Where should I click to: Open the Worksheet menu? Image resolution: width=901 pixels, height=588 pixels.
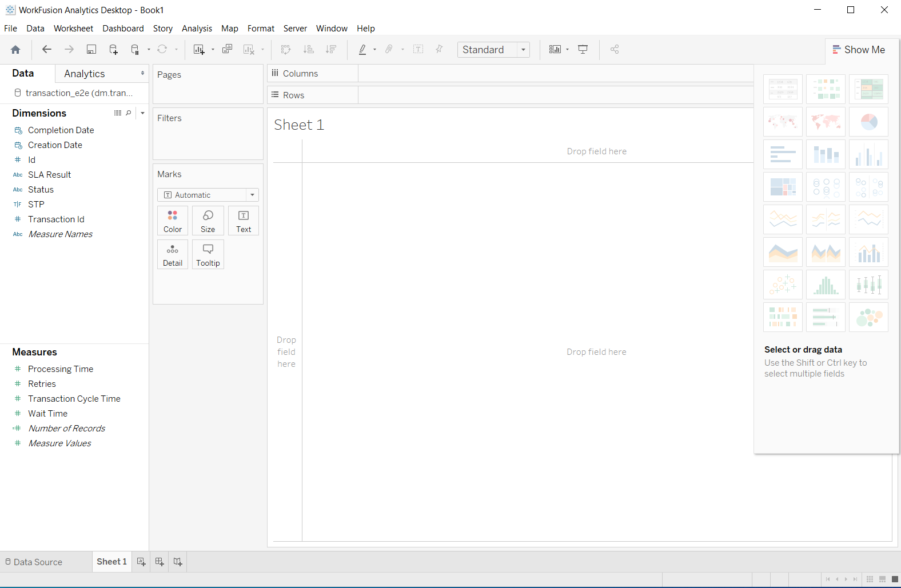point(73,29)
